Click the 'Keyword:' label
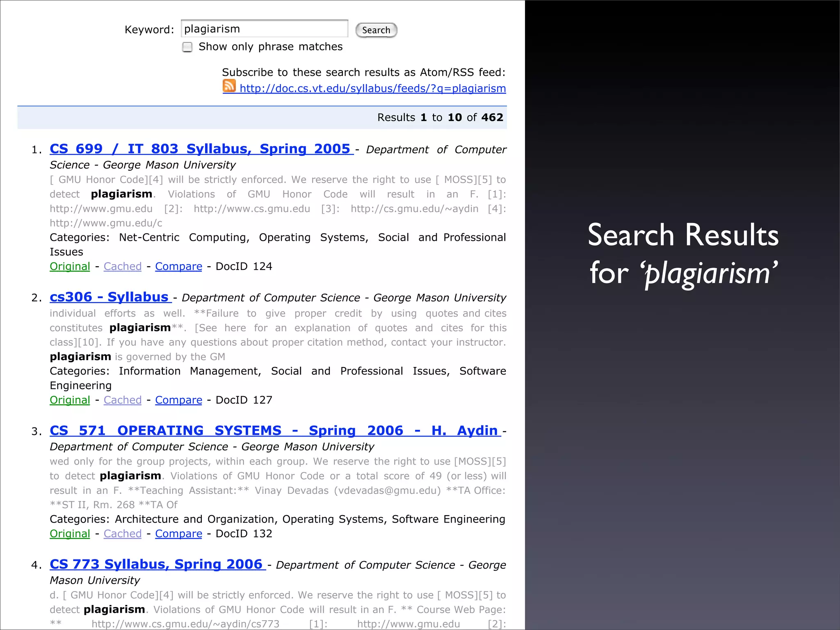 [x=149, y=30]
